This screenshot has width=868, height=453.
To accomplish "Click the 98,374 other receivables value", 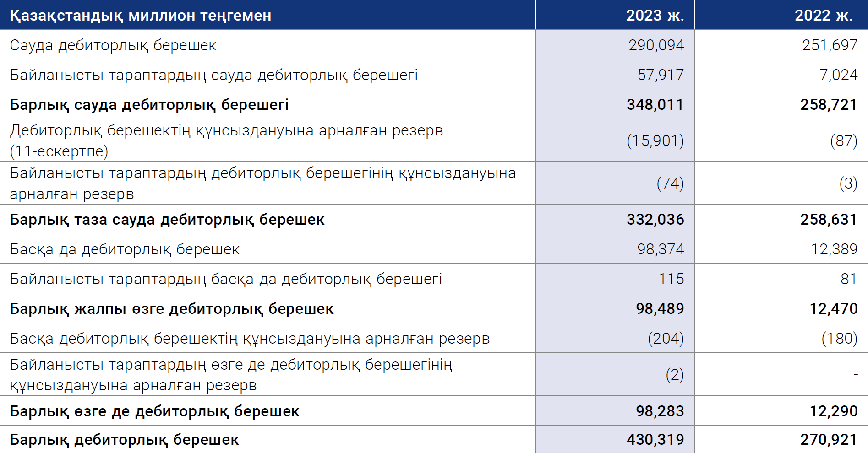I will (x=660, y=249).
